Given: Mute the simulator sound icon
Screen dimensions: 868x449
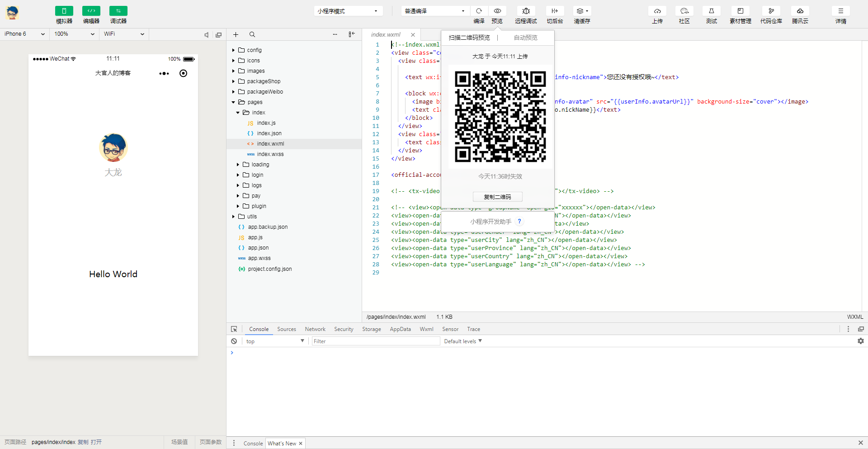Looking at the screenshot, I should coord(207,35).
